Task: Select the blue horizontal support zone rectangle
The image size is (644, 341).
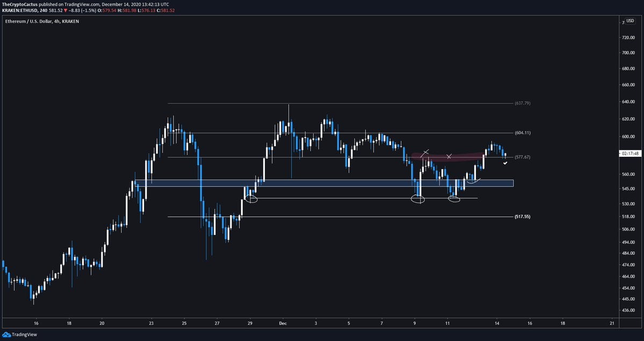Action: coord(322,183)
